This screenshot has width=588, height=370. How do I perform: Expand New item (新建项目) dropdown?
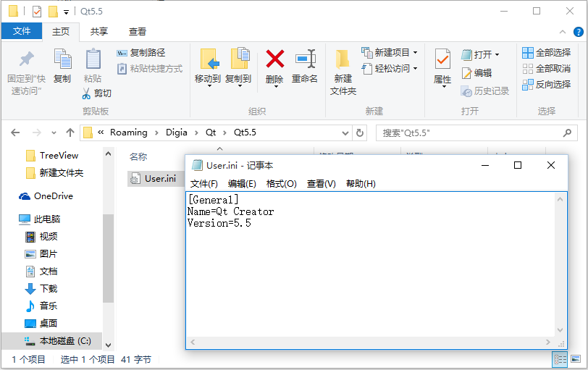coord(415,52)
